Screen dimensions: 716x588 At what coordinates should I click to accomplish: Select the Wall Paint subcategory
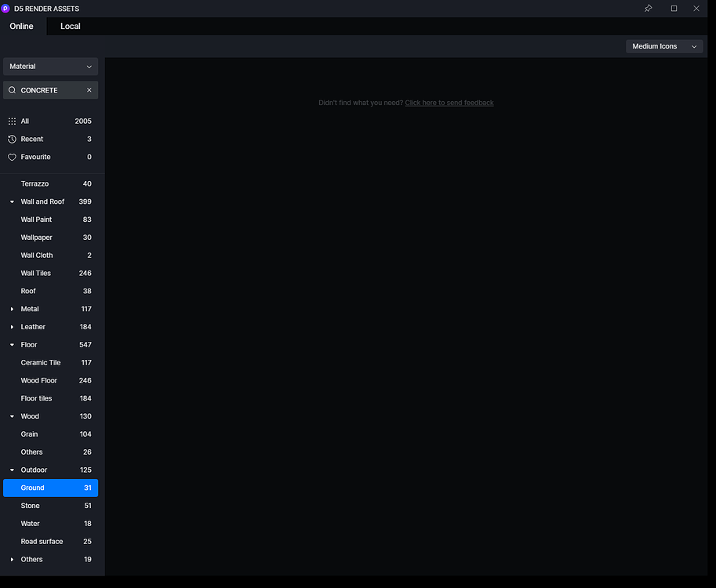tap(50, 220)
